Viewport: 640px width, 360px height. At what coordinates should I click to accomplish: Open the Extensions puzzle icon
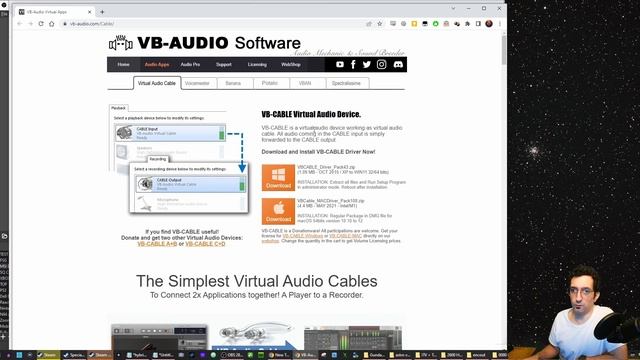point(467,24)
